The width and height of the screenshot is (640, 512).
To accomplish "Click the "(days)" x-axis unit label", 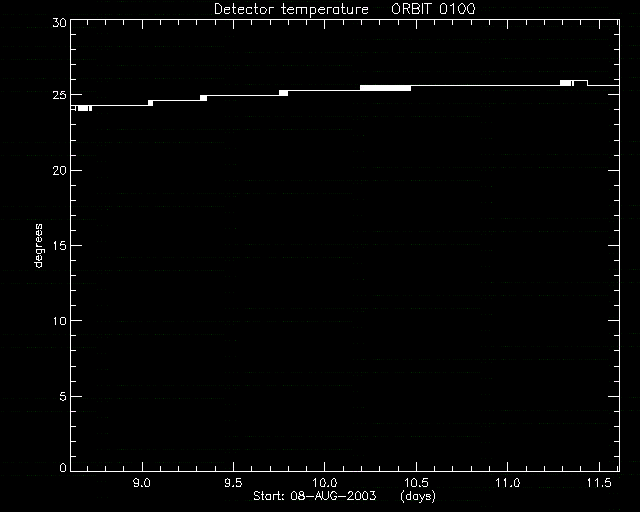I will pyautogui.click(x=418, y=496).
